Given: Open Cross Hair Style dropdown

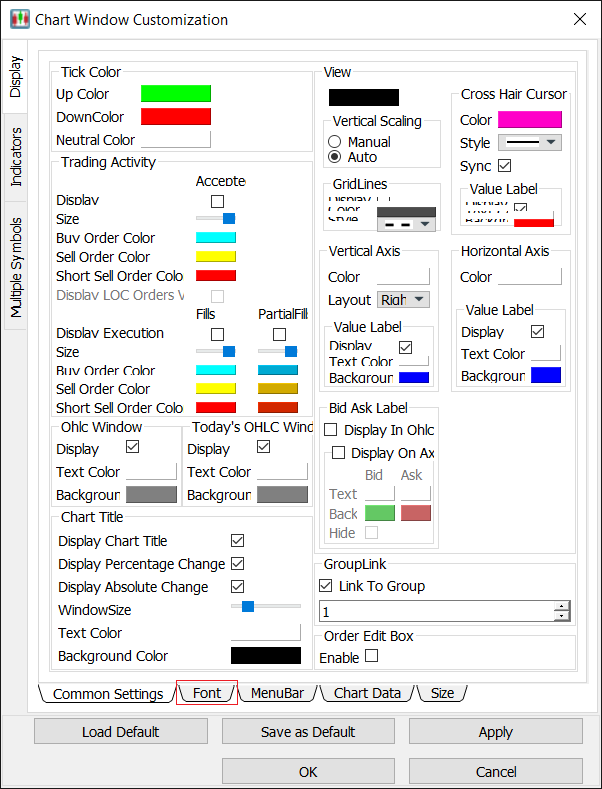Looking at the screenshot, I should (529, 143).
